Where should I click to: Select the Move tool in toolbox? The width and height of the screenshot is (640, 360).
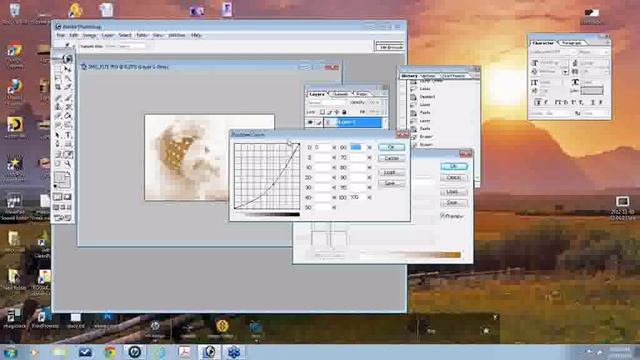[68, 69]
